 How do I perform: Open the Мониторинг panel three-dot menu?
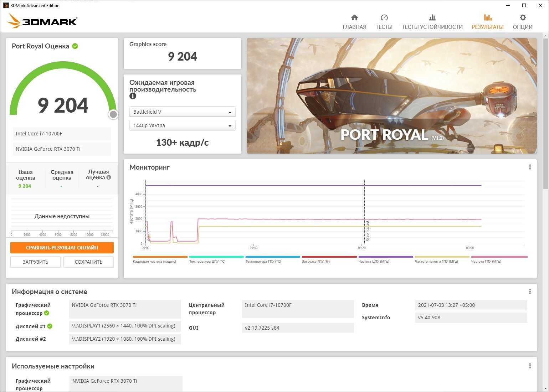coord(530,167)
